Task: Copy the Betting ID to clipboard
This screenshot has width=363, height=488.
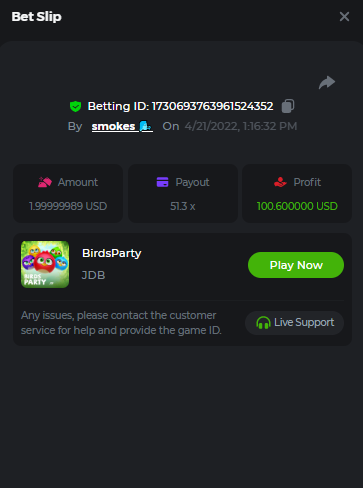Action: [288, 106]
